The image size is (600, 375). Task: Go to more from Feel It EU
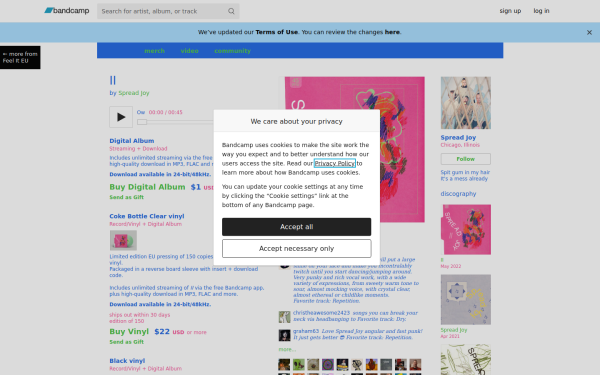point(20,57)
